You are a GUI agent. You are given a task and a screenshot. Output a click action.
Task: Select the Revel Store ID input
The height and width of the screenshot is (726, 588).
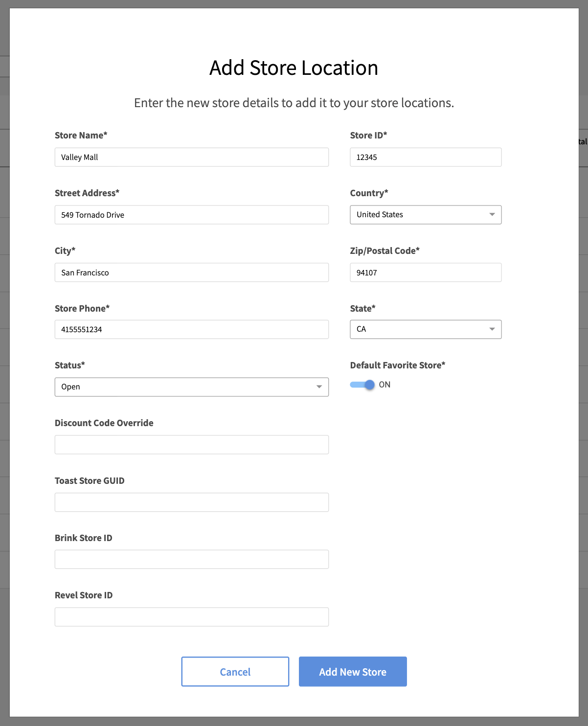[191, 617]
